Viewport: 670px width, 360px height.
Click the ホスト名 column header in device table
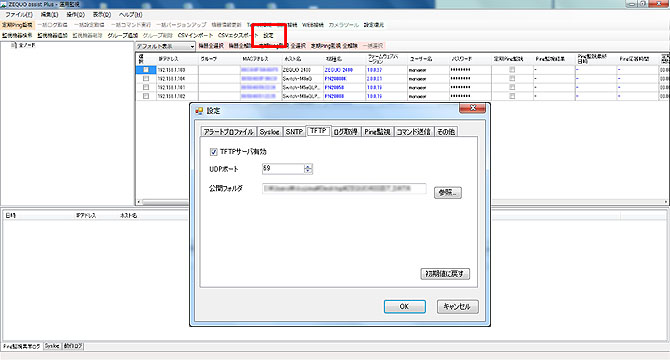click(303, 59)
